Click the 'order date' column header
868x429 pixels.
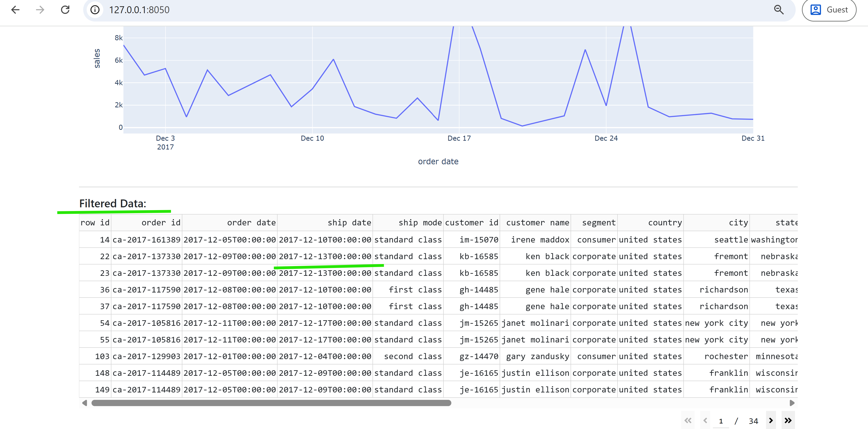coord(251,223)
